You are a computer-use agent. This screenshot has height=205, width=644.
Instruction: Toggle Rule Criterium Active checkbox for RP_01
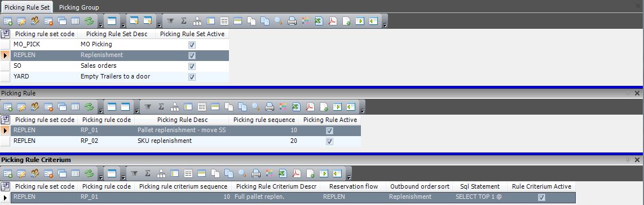tap(541, 197)
